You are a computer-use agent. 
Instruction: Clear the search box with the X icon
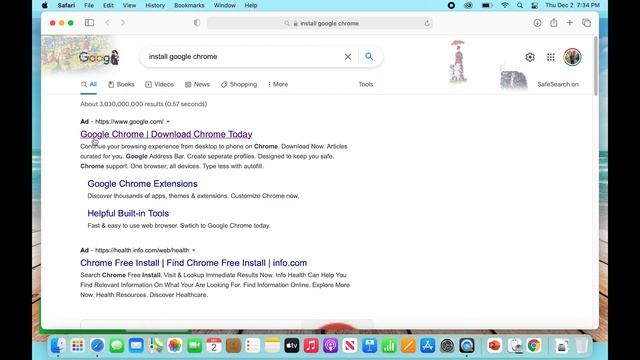pos(348,57)
